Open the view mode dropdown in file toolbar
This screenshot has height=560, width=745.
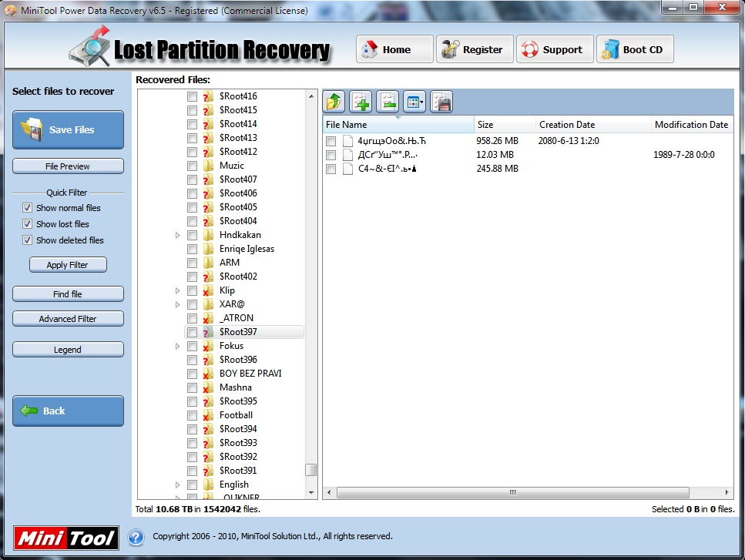414,102
